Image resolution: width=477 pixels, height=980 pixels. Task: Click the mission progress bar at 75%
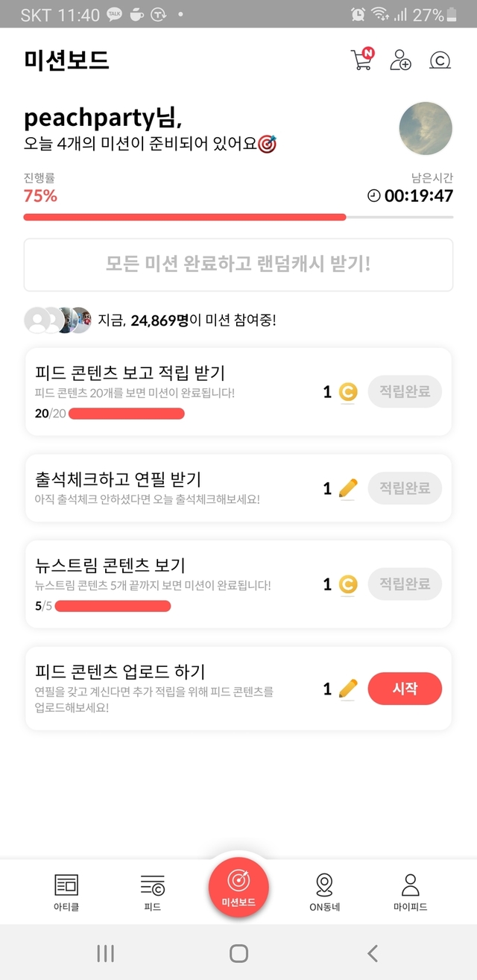[x=238, y=217]
